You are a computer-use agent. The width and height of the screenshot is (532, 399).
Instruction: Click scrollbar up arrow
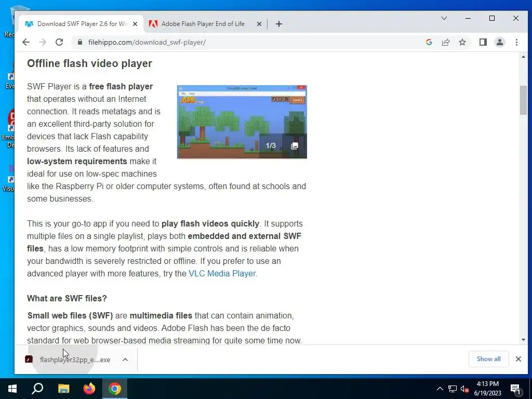point(523,57)
